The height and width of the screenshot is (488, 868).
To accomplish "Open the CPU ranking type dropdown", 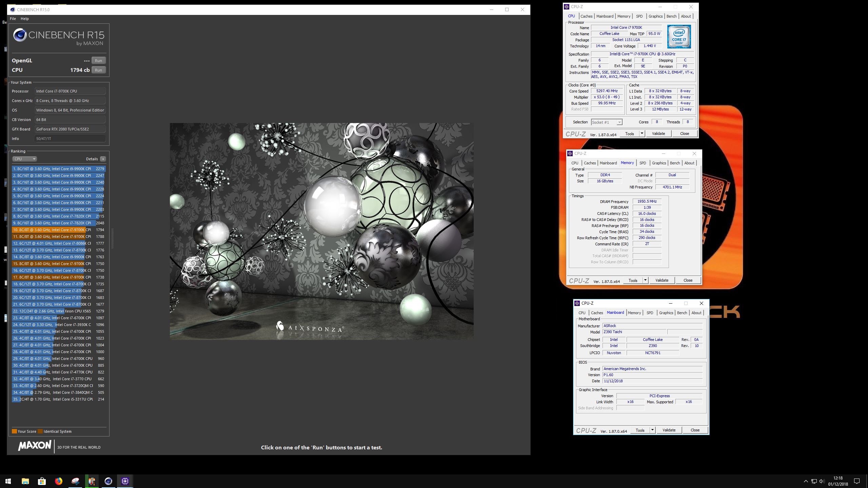I will [24, 159].
